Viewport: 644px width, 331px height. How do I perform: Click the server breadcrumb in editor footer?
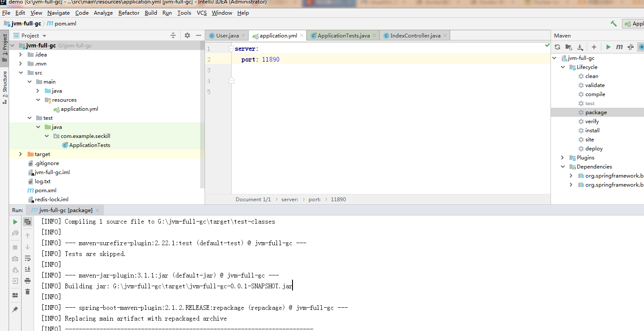(x=289, y=200)
